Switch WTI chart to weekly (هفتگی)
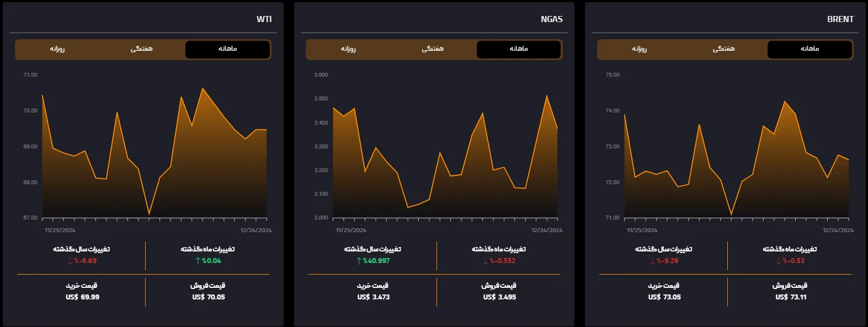This screenshot has height=327, width=868. pyautogui.click(x=142, y=49)
